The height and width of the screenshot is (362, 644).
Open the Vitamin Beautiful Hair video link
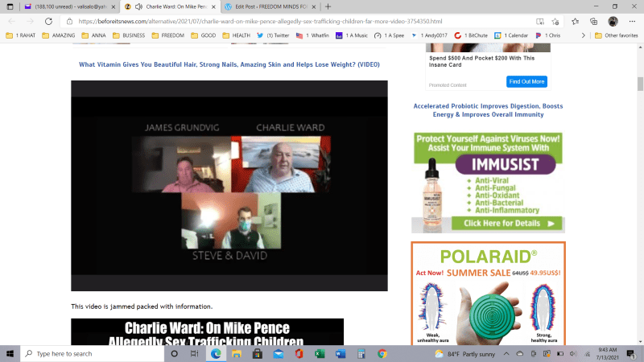click(x=229, y=64)
